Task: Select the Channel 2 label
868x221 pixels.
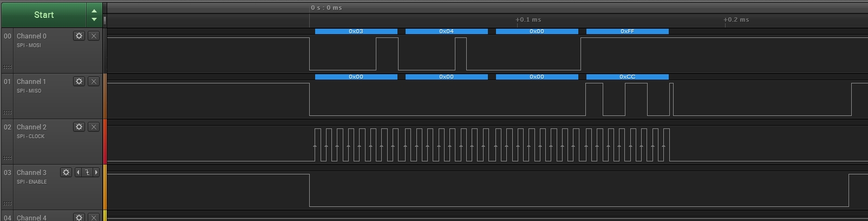Action: click(x=31, y=127)
